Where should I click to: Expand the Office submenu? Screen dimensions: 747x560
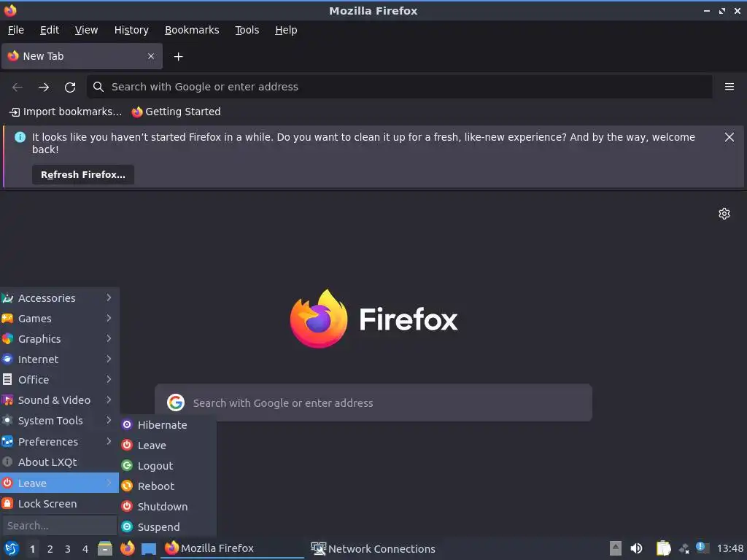(59, 380)
